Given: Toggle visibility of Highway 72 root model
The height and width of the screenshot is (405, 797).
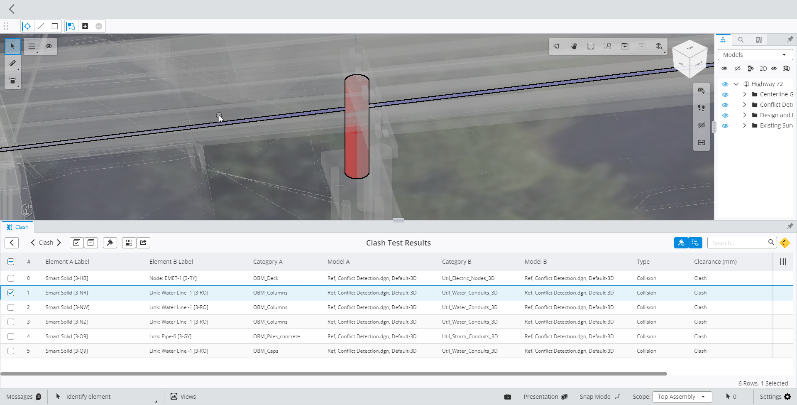Looking at the screenshot, I should pyautogui.click(x=725, y=84).
